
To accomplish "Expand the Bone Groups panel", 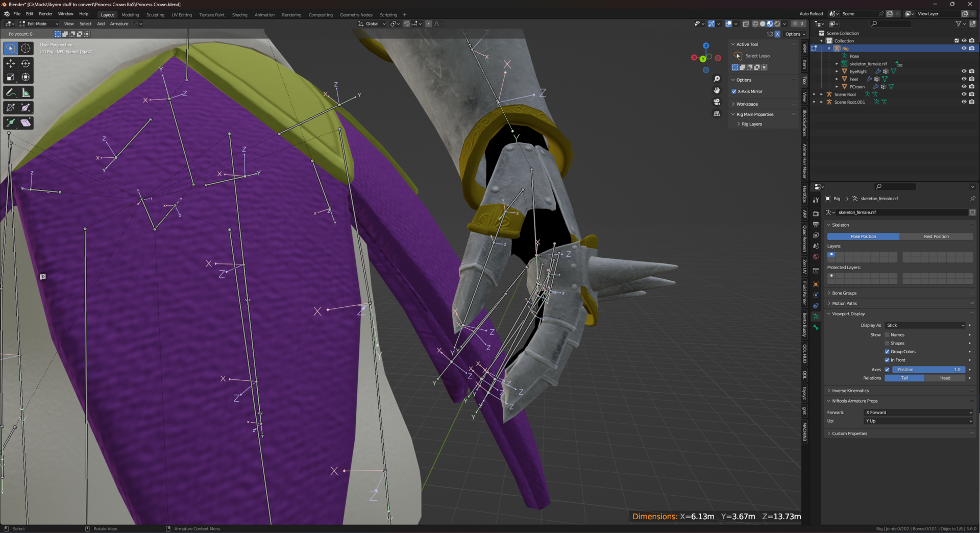I will [899, 293].
